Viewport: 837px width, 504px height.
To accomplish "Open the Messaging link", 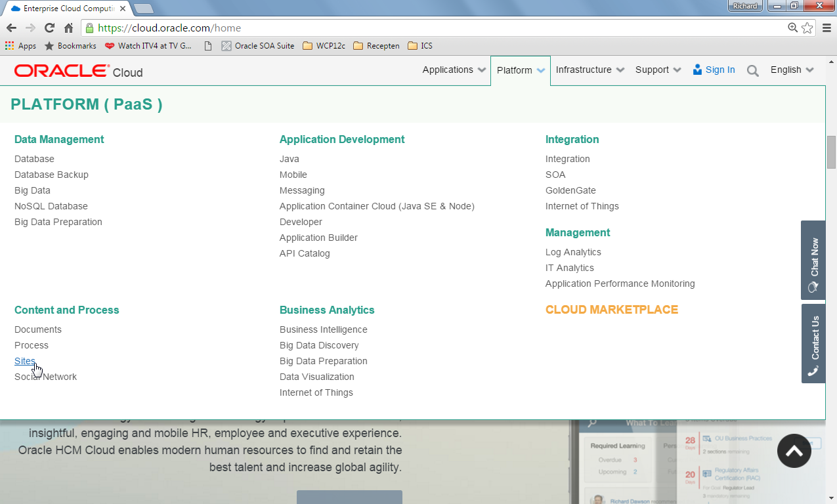I will click(302, 190).
